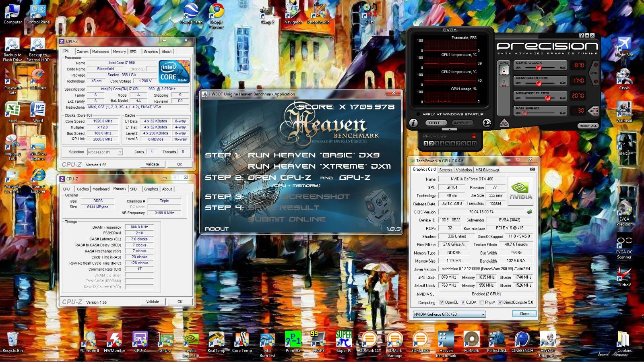Select Precision profile slot 3

(437, 143)
